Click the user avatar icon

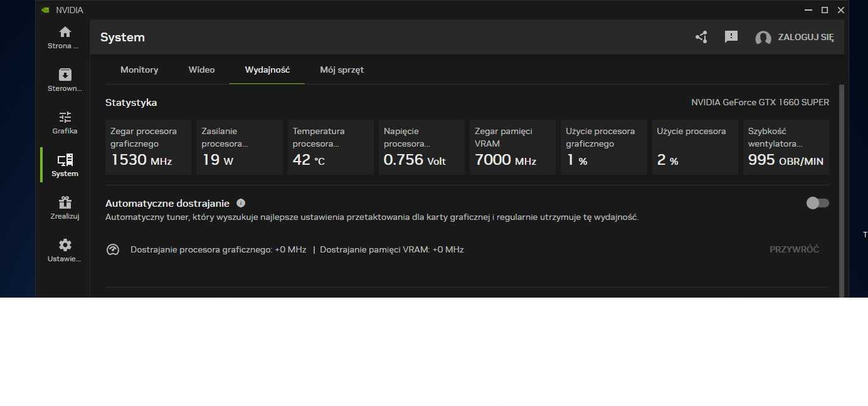[x=763, y=38]
